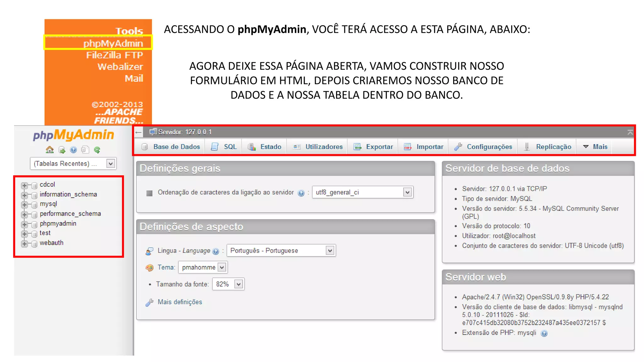Click the green reload navigation icon
644x362 pixels.
[97, 150]
